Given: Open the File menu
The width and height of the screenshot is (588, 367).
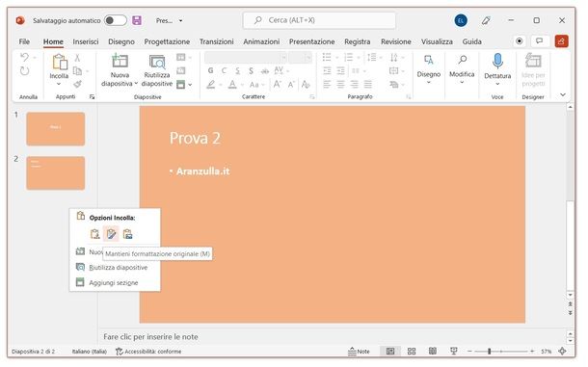Looking at the screenshot, I should [x=24, y=41].
